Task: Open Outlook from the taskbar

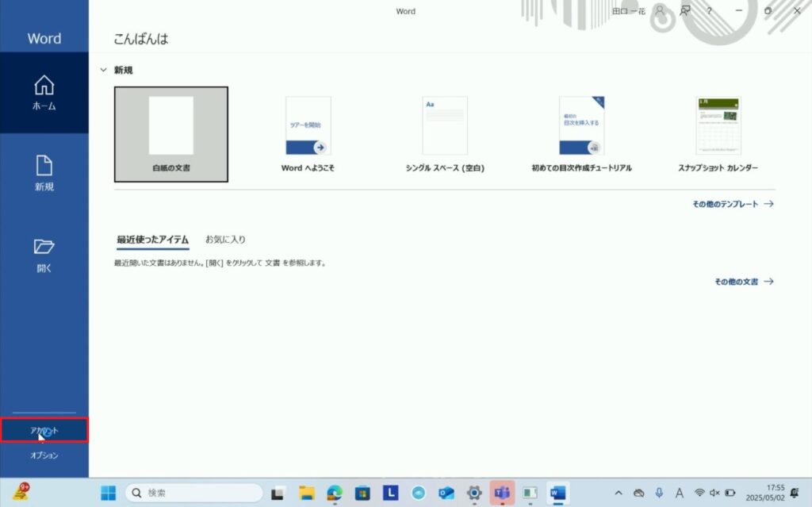Action: click(x=446, y=493)
